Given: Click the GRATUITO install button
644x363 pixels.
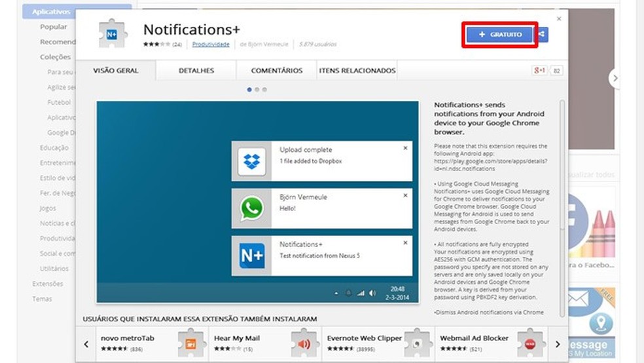Looking at the screenshot, I should pyautogui.click(x=500, y=35).
